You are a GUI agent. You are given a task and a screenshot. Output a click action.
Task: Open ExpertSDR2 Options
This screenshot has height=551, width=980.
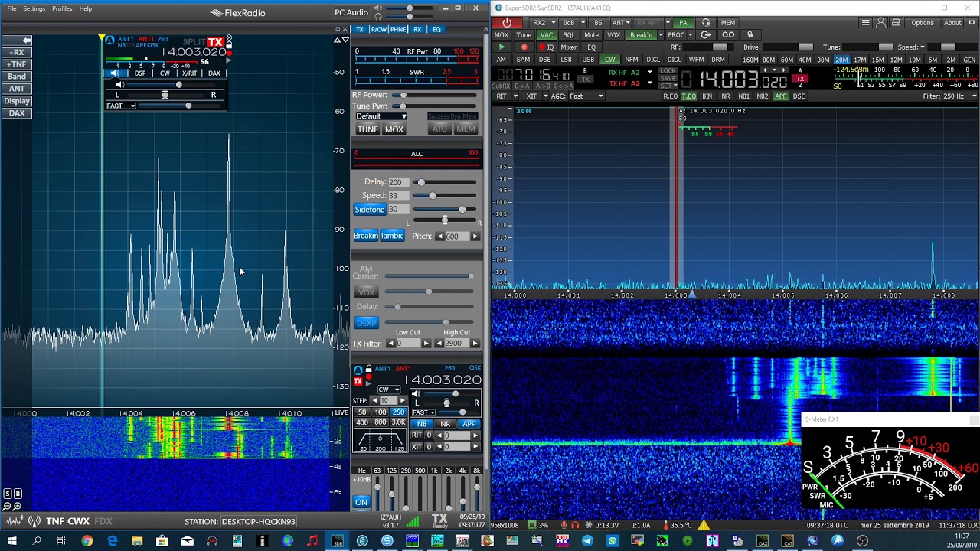tap(922, 23)
